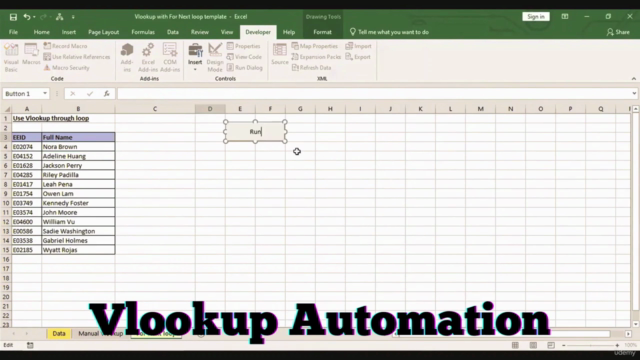Viewport: 640px width, 360px height.
Task: Switch to the Data ribbon tab
Action: click(173, 32)
